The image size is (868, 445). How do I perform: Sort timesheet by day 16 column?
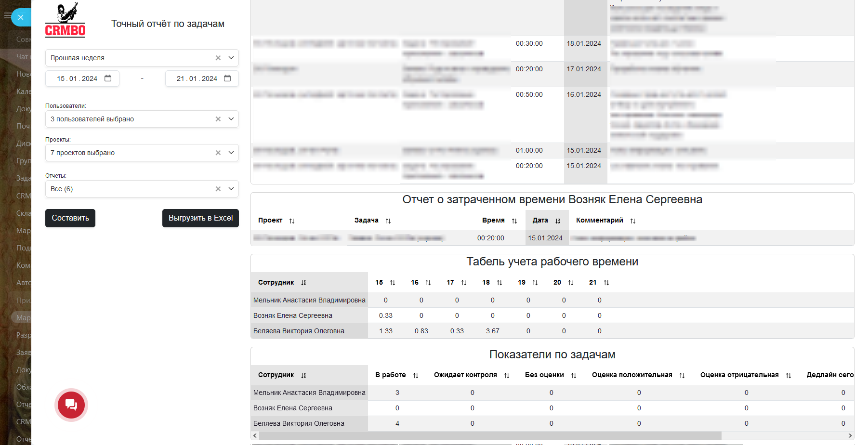[x=428, y=283]
